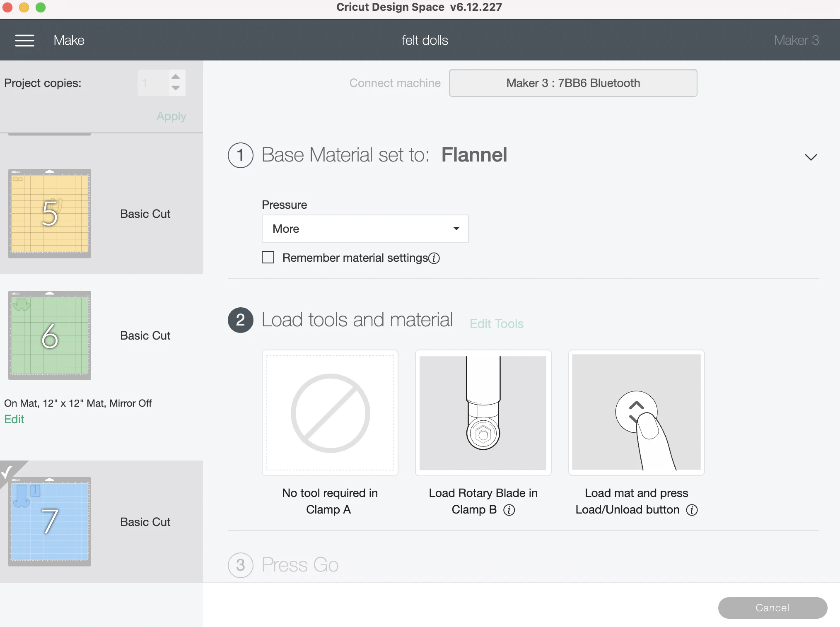Click Basic Cut label for mat 7
The image size is (840, 627).
[x=145, y=522]
